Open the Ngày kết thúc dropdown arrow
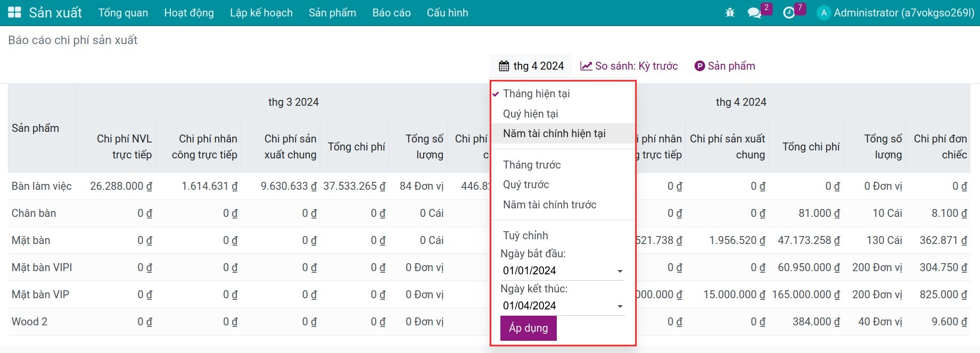 [x=620, y=307]
